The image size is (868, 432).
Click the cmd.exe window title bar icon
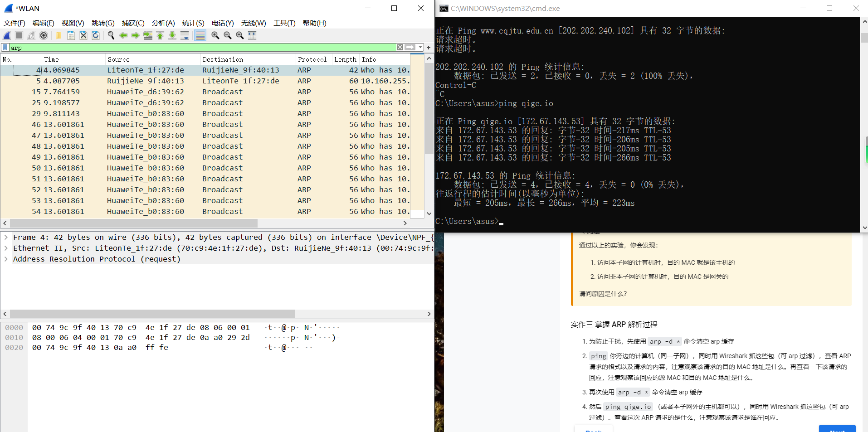[x=444, y=8]
